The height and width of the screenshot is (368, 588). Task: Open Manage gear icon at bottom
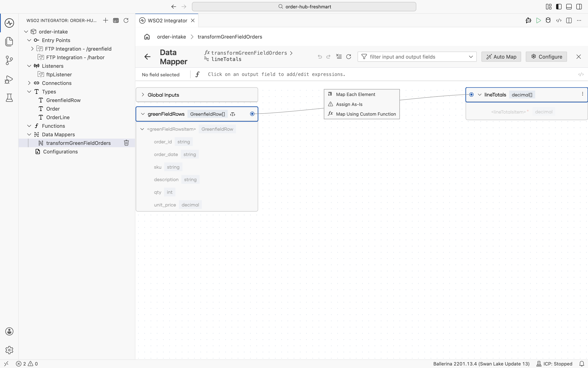(x=9, y=350)
